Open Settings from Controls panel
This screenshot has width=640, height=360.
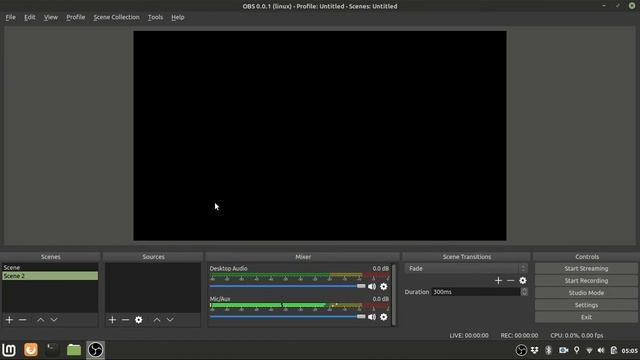pos(586,305)
